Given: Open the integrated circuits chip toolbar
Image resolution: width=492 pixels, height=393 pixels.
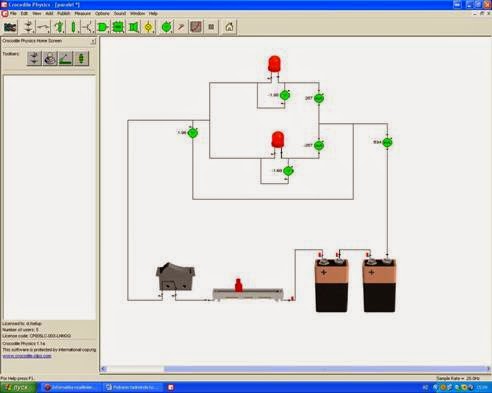Looking at the screenshot, I should coord(118,27).
